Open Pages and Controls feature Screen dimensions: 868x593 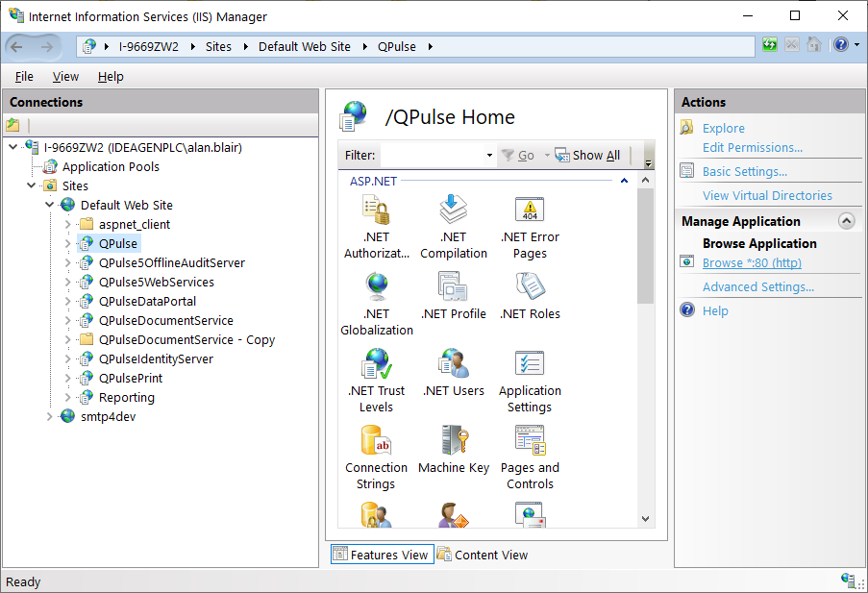tap(530, 458)
